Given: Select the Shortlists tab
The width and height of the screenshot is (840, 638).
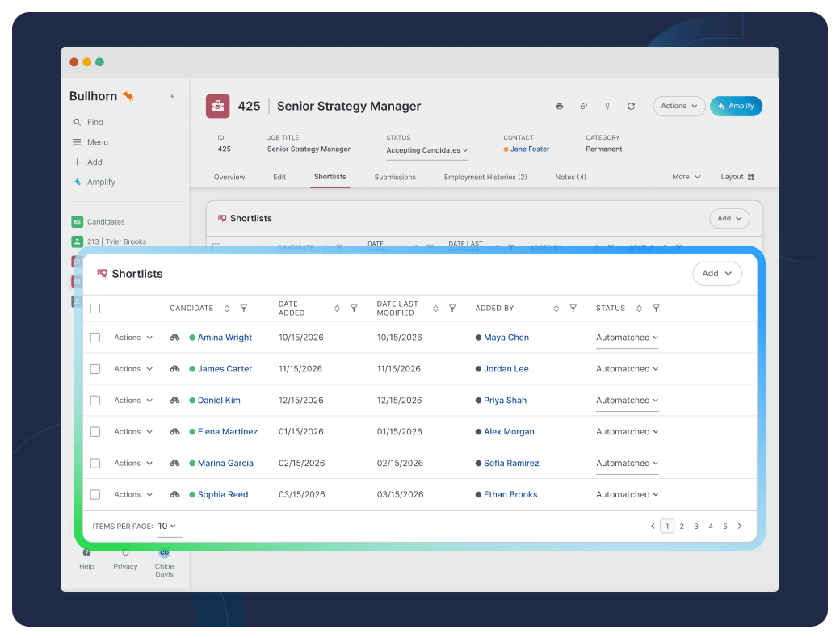Looking at the screenshot, I should [330, 177].
